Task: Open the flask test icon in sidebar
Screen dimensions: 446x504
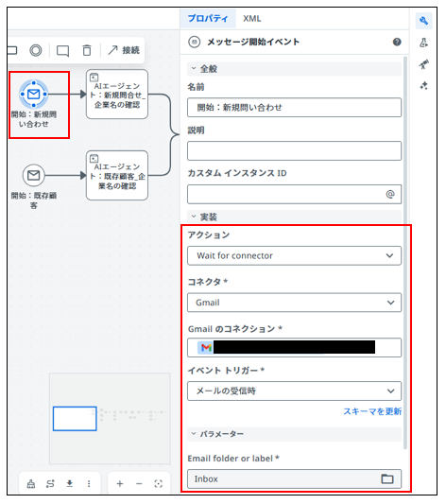Action: point(423,43)
